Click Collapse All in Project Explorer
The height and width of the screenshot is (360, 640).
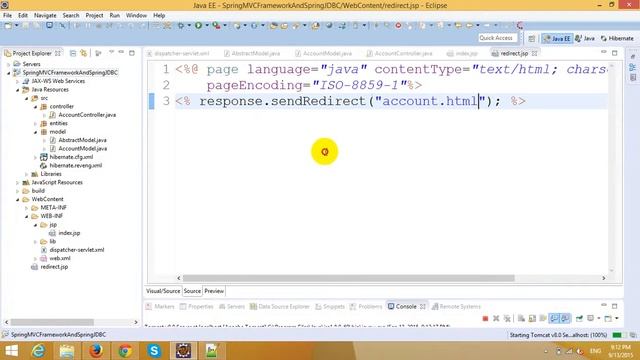pyautogui.click(x=73, y=53)
